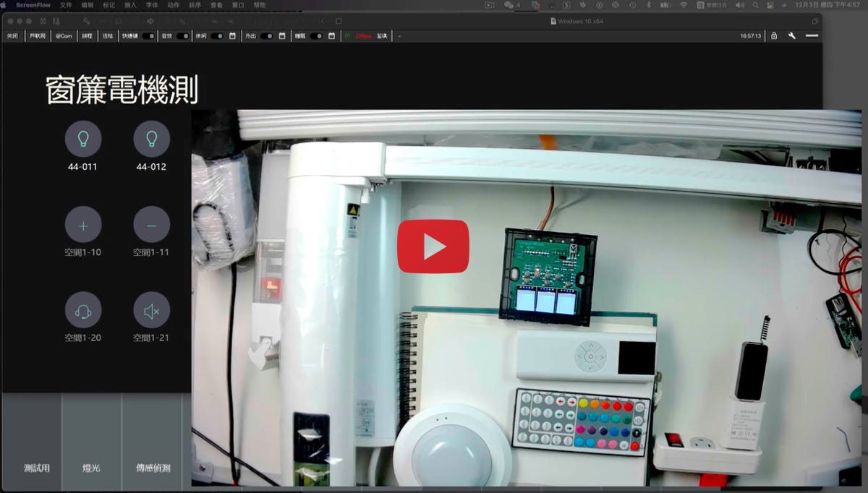Screen dimensions: 868x493
Task: Open the 文件 menu
Action: point(66,4)
